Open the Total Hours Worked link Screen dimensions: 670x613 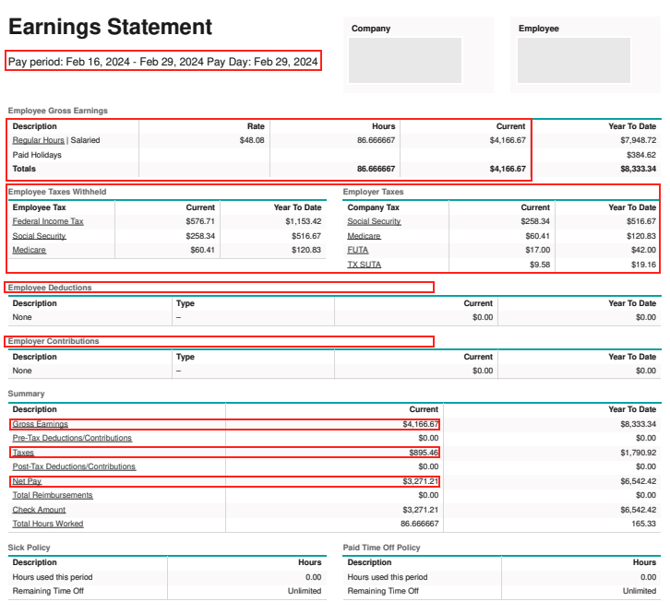coord(48,524)
